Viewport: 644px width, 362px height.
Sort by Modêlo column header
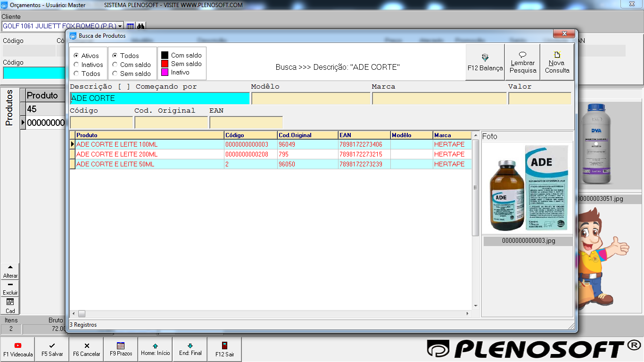(412, 135)
